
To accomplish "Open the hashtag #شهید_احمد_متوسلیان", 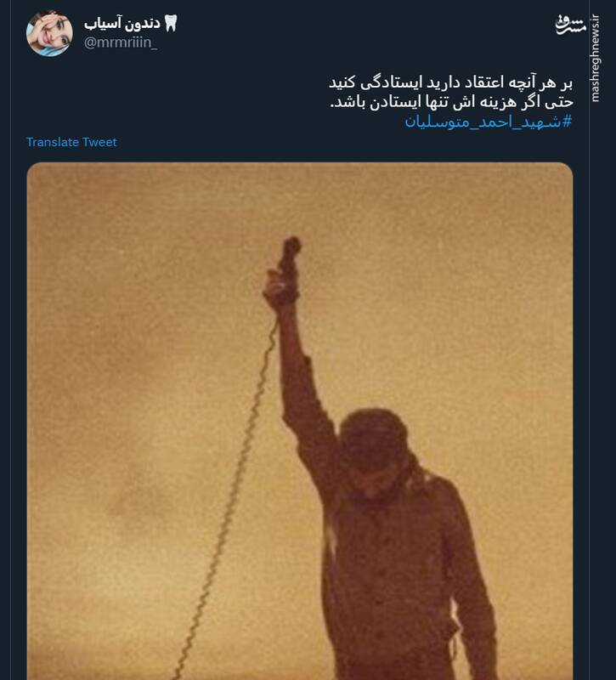I will pyautogui.click(x=489, y=122).
